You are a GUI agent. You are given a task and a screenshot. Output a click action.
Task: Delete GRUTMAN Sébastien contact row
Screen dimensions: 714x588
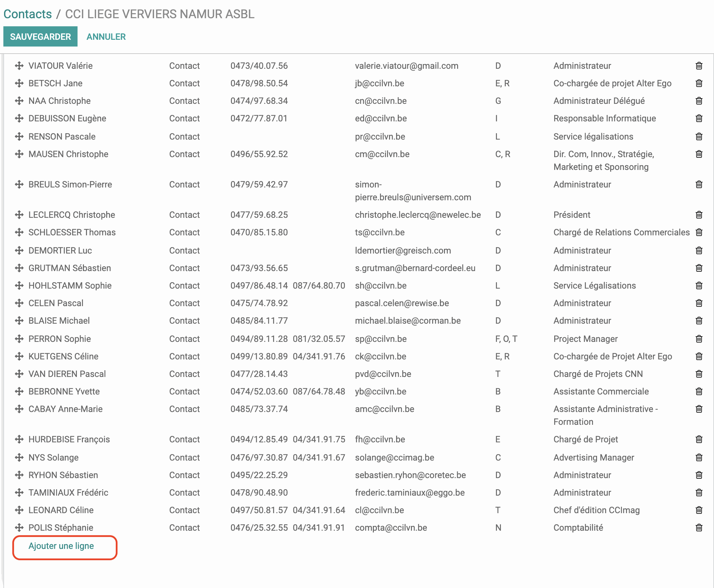(x=699, y=268)
